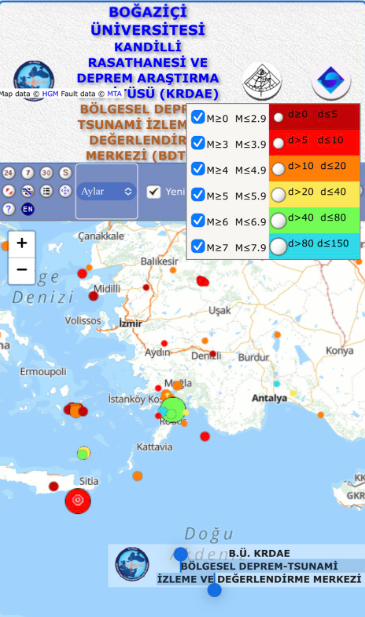Select the red marker at Denizli

pyautogui.click(x=213, y=354)
